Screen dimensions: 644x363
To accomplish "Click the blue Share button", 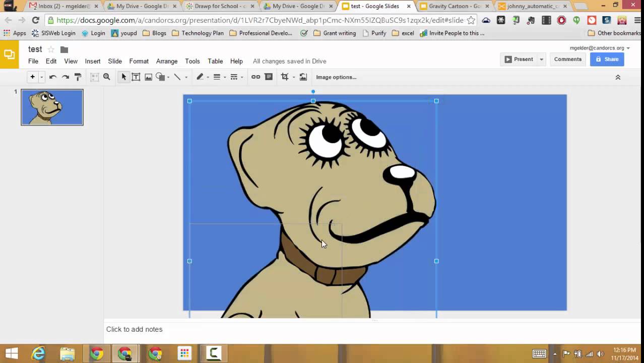I will click(x=607, y=59).
